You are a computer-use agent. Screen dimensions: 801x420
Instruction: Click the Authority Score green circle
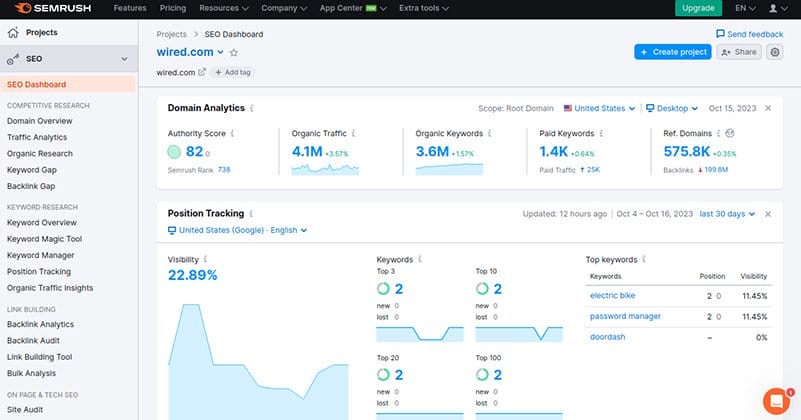coord(174,151)
